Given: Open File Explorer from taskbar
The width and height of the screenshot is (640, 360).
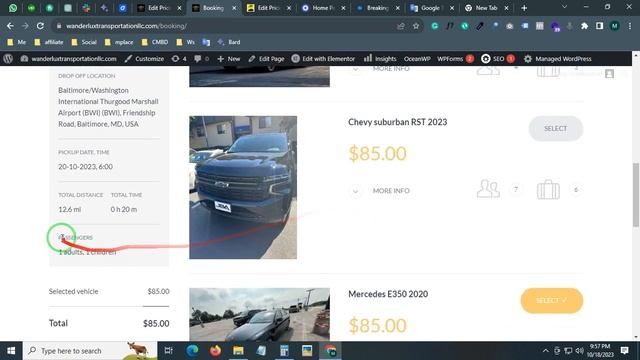Looking at the screenshot, I should click(238, 351).
